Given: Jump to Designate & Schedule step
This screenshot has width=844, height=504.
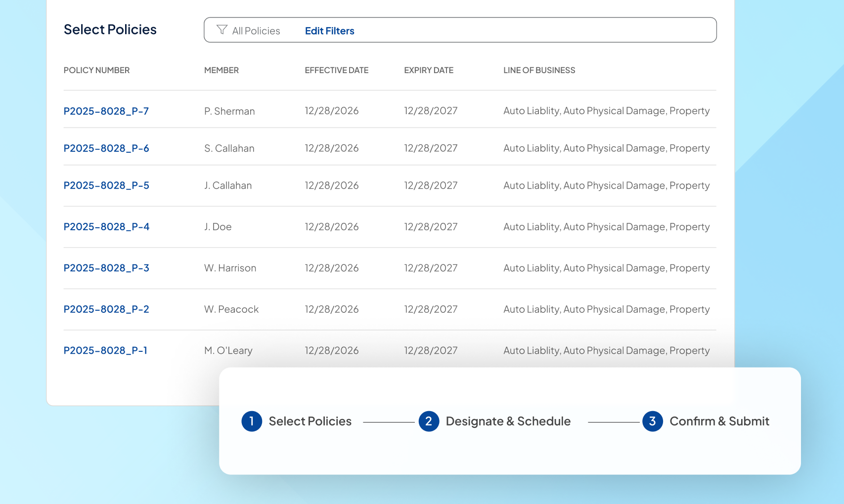Looking at the screenshot, I should 508,421.
